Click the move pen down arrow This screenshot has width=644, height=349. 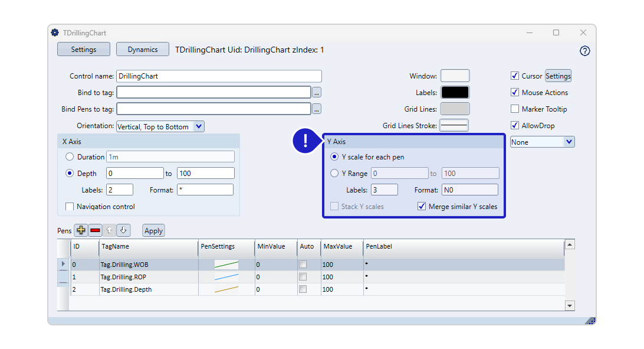(123, 230)
